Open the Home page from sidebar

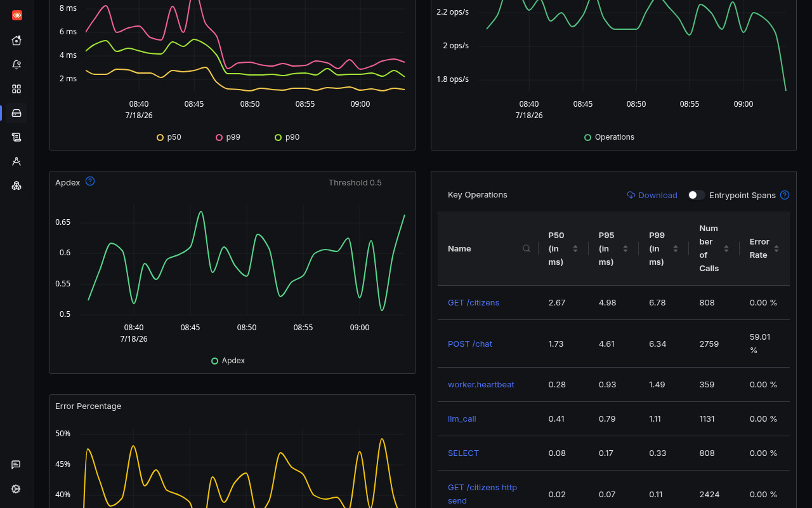coord(16,41)
